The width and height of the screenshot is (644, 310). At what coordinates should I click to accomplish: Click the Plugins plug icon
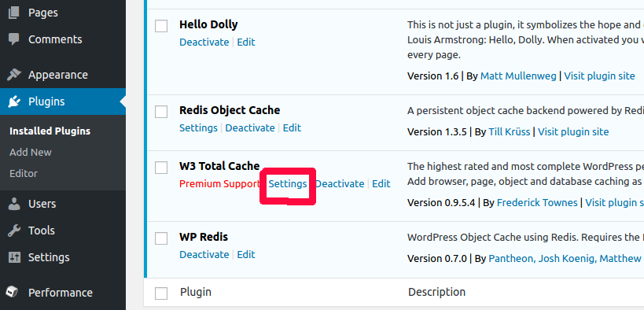tap(13, 101)
